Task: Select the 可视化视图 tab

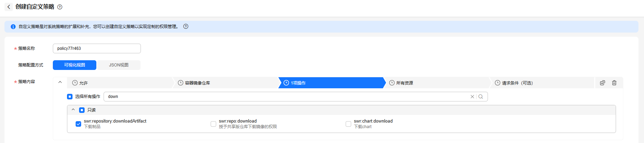Action: click(75, 65)
